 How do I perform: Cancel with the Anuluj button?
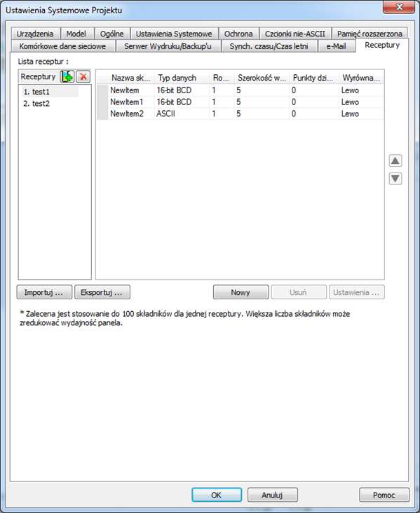coord(272,495)
